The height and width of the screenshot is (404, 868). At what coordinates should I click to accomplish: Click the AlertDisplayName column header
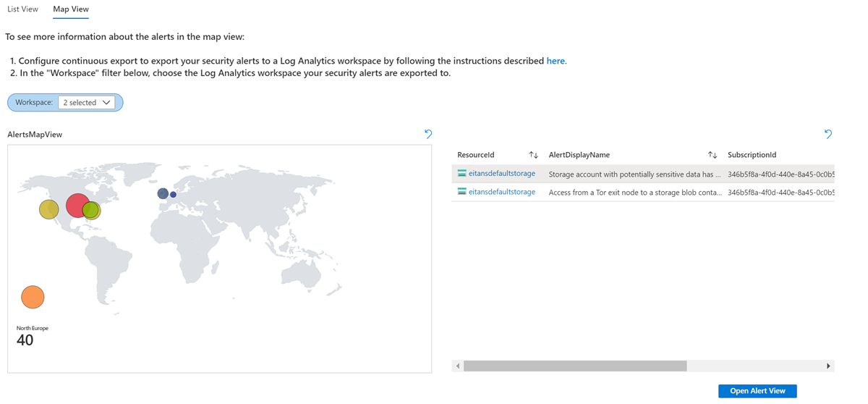[x=579, y=155]
